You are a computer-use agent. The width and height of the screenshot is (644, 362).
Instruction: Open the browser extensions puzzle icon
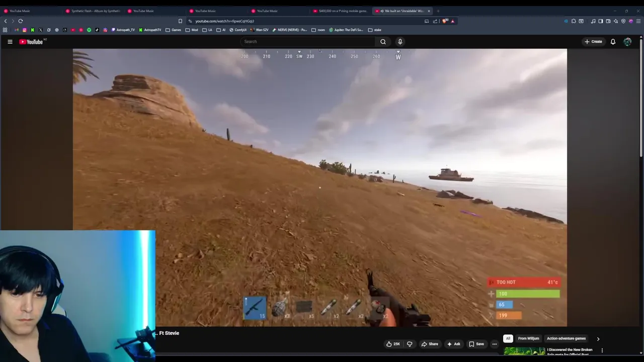574,21
